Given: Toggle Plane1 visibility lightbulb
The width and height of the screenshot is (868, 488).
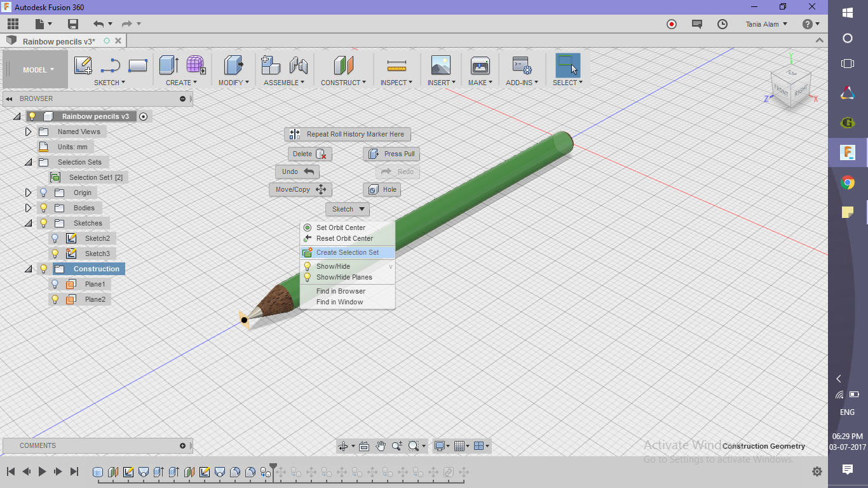Looking at the screenshot, I should (55, 284).
